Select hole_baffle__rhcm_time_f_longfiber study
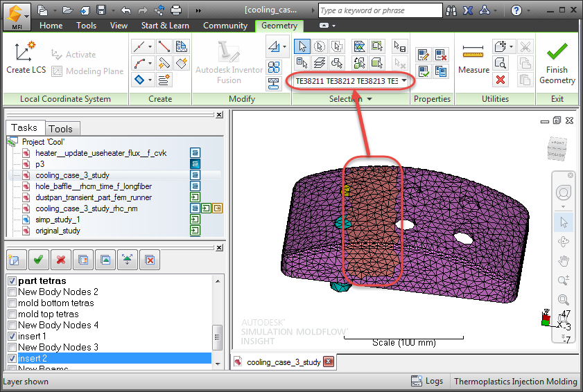The height and width of the screenshot is (392, 583). pos(94,186)
